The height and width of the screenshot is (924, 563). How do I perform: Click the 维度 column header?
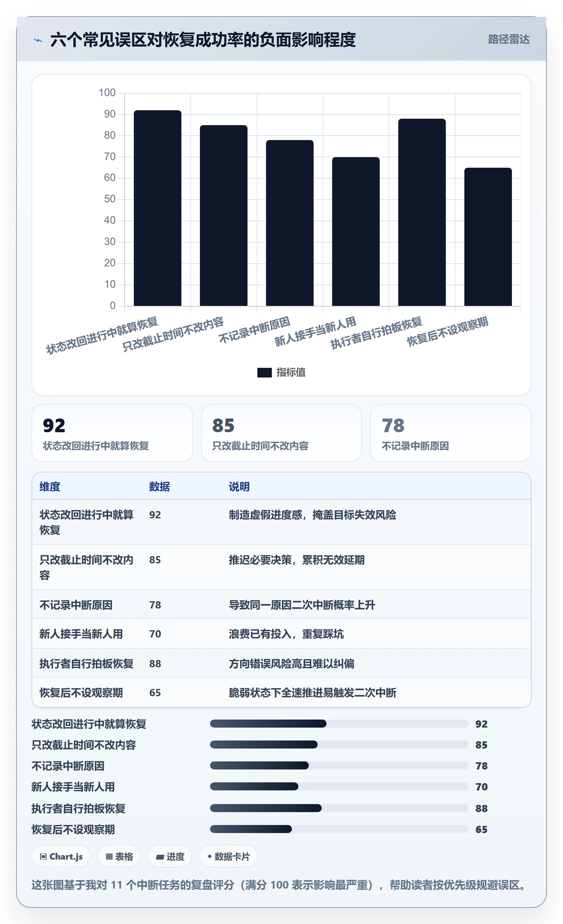coord(50,487)
